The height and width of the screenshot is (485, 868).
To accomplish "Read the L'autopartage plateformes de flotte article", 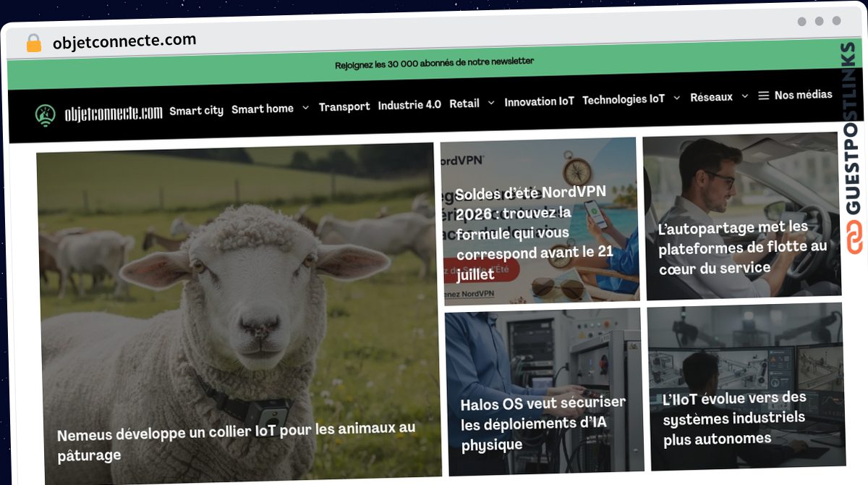I will (x=742, y=248).
